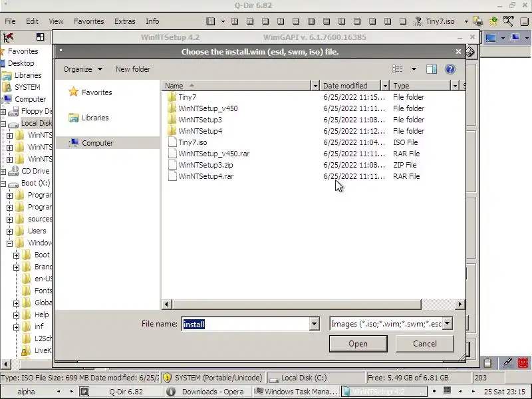
Task: Click the view mode icon in file dialog
Action: click(x=397, y=69)
